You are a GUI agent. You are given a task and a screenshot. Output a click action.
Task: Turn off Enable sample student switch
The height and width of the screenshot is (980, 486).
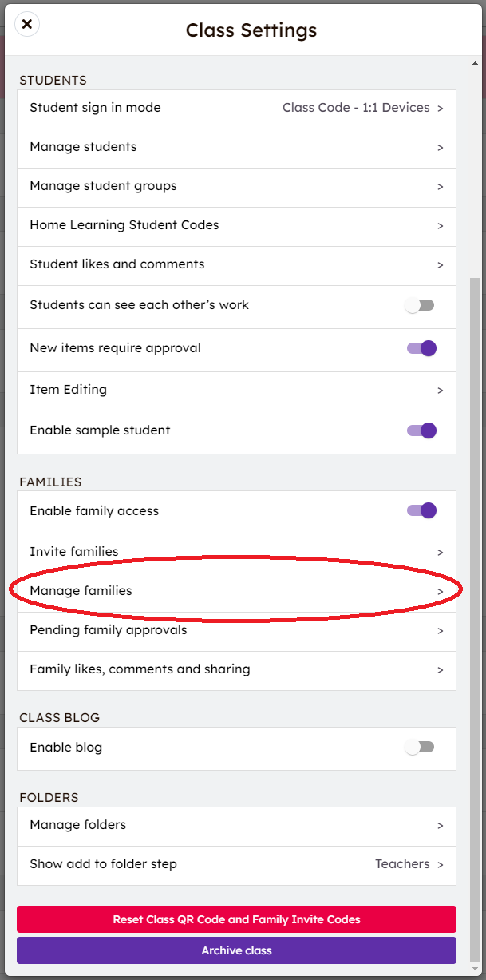[421, 430]
